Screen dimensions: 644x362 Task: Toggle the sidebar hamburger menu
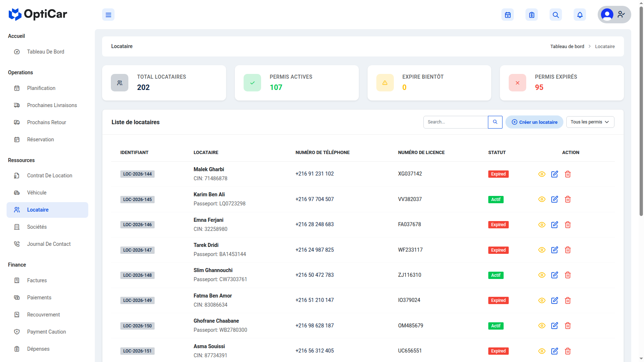point(108,15)
